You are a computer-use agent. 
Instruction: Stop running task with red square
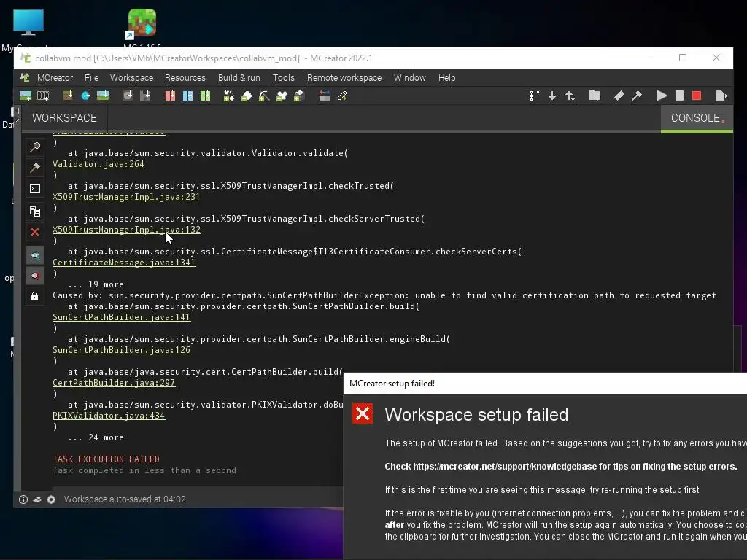(x=697, y=96)
